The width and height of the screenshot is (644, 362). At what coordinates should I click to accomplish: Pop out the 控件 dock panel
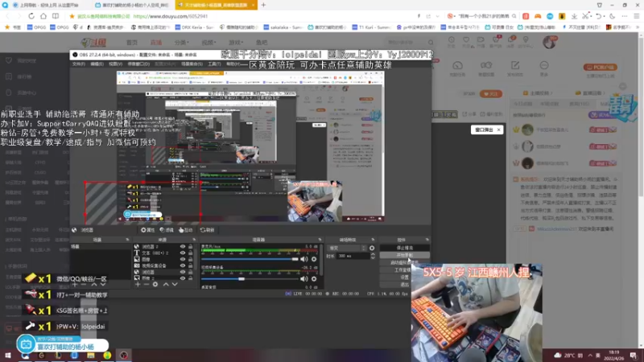(x=427, y=239)
